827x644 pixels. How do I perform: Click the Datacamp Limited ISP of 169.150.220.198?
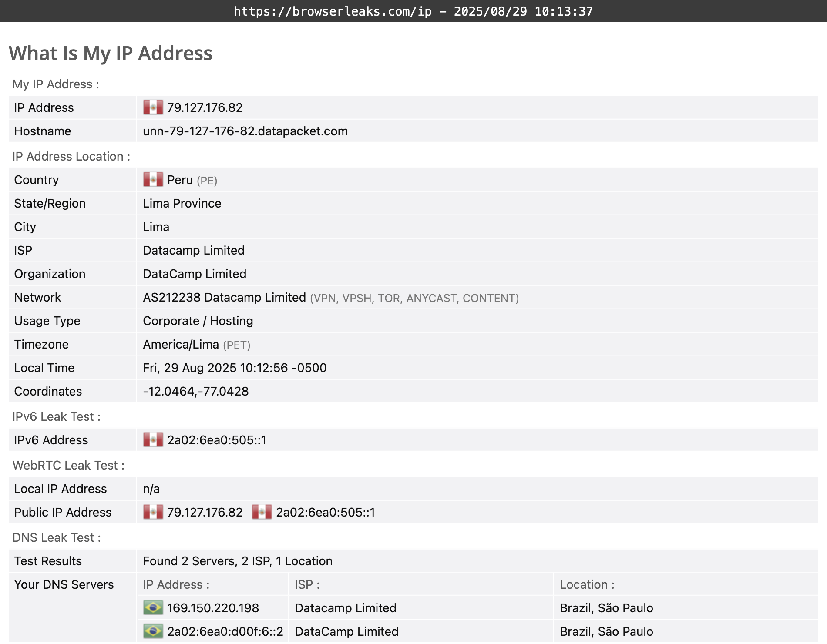346,608
